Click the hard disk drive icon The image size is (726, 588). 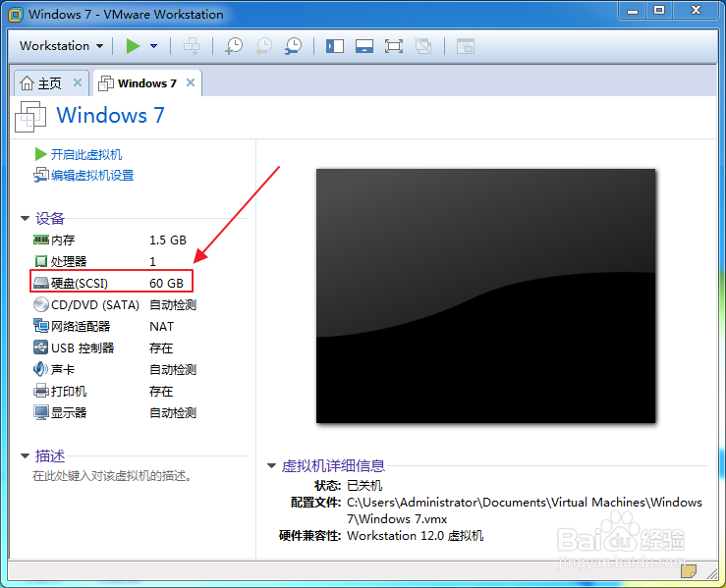click(x=40, y=283)
